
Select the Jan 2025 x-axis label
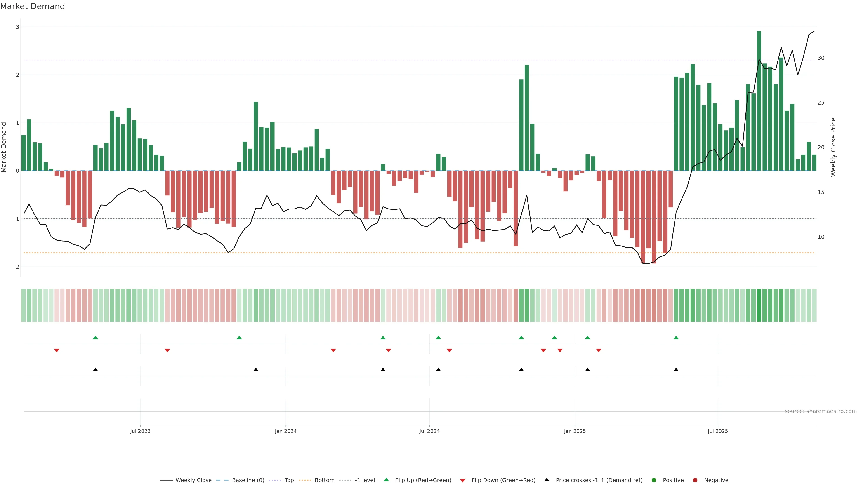click(575, 431)
